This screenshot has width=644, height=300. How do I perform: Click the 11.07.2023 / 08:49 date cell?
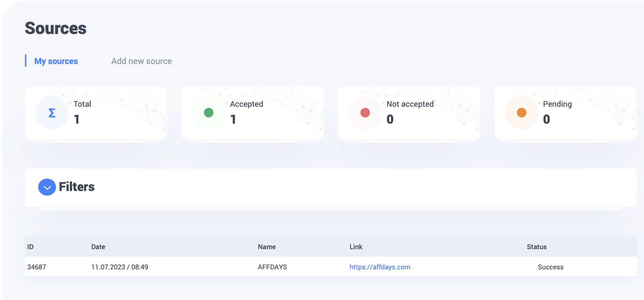[x=119, y=267]
